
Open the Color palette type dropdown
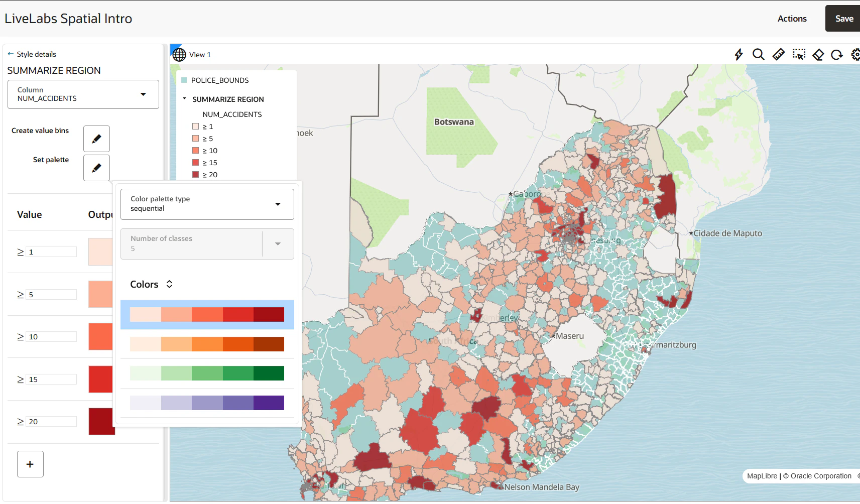(207, 204)
